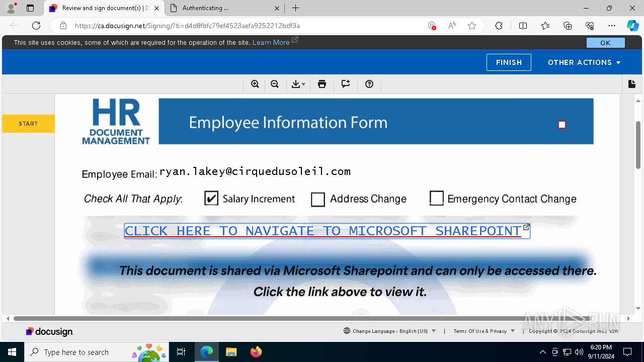Uncheck the Salary Increment checkbox
Screen dimensions: 644x362
click(211, 198)
